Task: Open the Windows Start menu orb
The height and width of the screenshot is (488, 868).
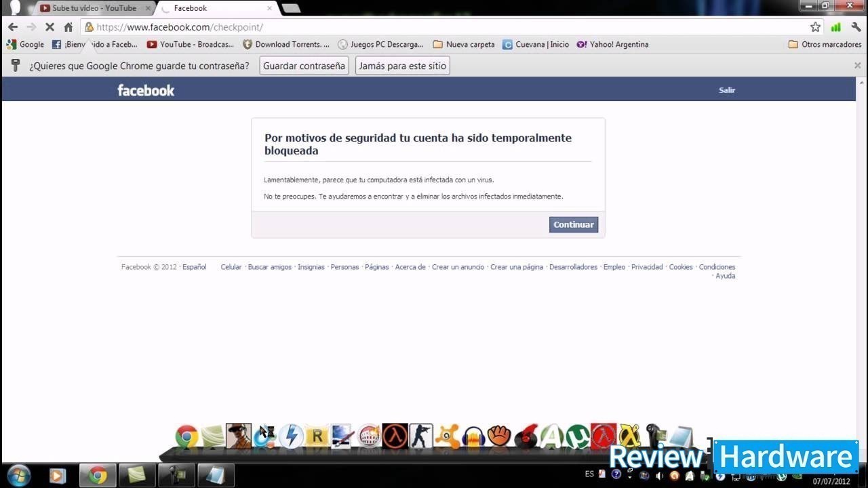Action: [18, 475]
